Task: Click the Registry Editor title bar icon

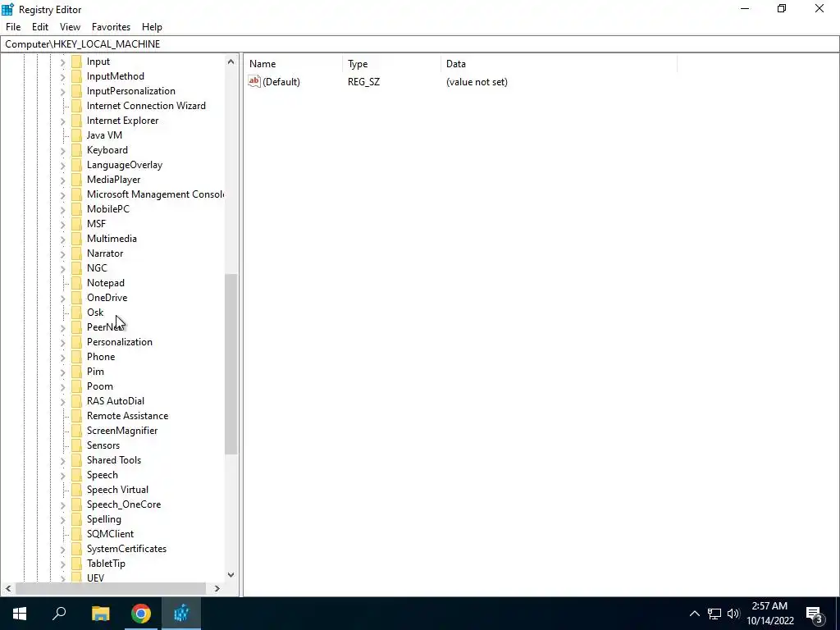Action: (7, 9)
